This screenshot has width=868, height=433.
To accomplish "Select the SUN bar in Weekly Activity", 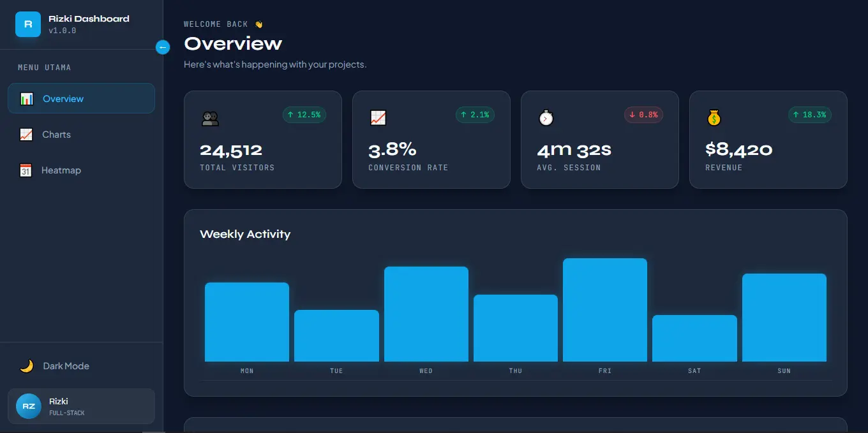I will coord(784,318).
